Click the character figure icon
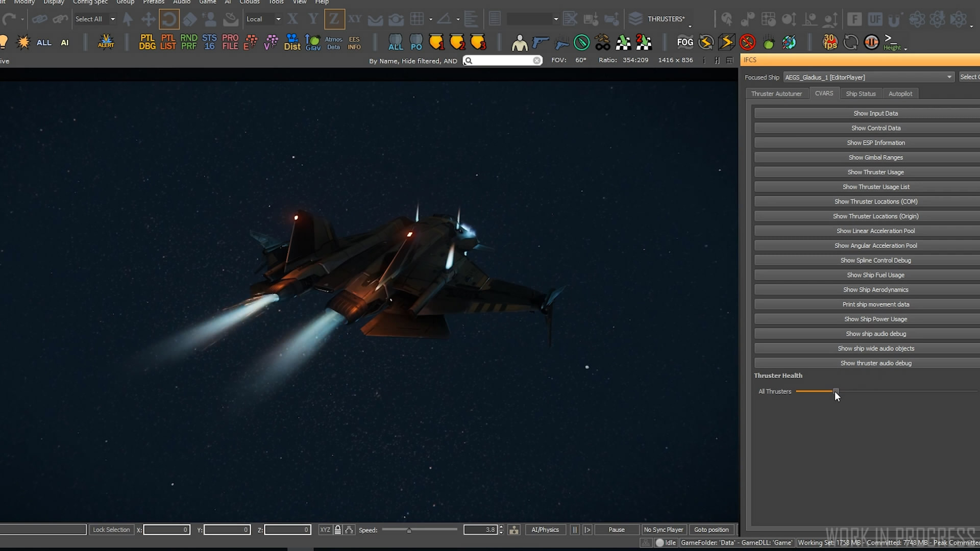This screenshot has height=551, width=980. click(520, 43)
